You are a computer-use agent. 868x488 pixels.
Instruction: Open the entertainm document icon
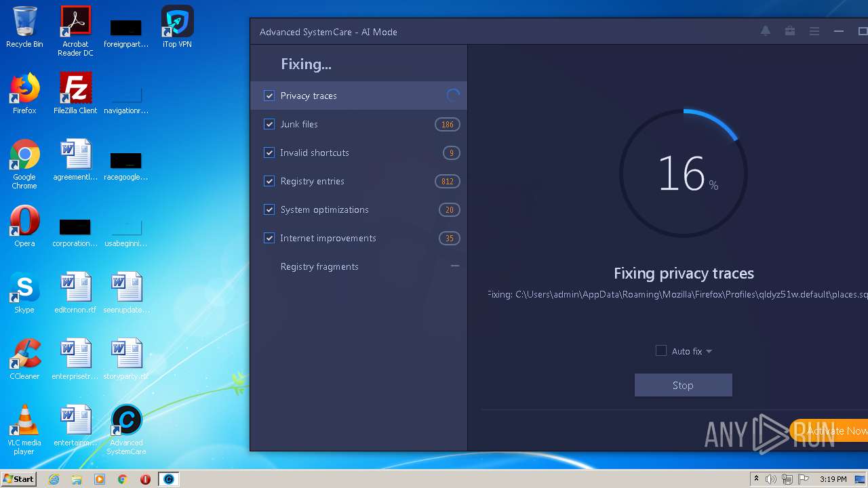click(75, 426)
